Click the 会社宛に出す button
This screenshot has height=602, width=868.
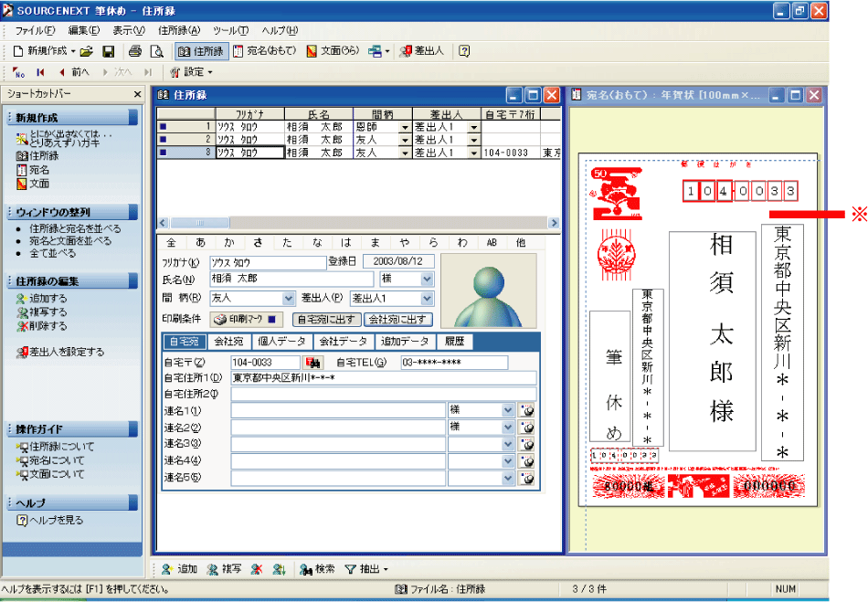397,319
